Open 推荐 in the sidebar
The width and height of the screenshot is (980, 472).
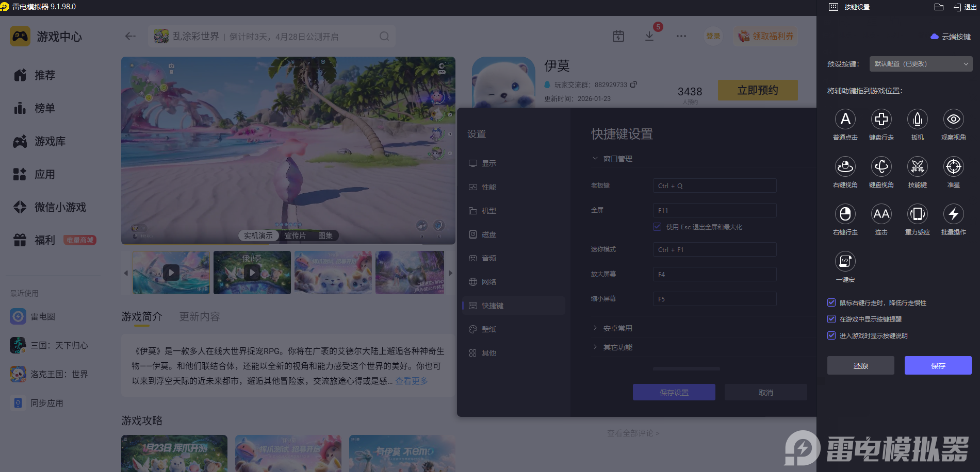35,75
